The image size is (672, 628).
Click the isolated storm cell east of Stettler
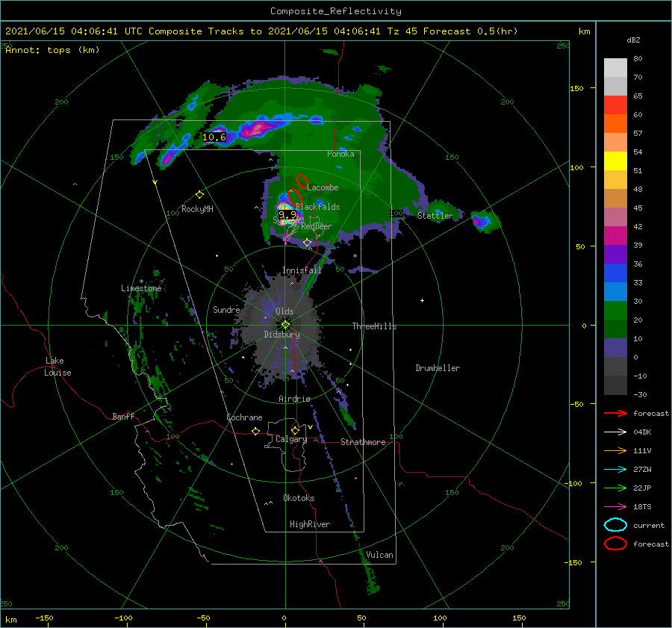pos(485,221)
